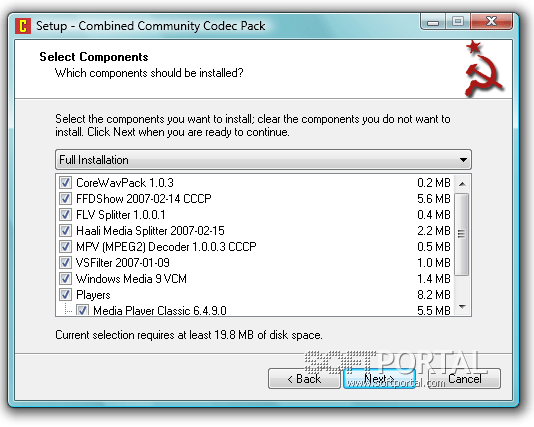Toggle the Haali Media Splitter checkbox
The height and width of the screenshot is (427, 534).
pyautogui.click(x=65, y=231)
